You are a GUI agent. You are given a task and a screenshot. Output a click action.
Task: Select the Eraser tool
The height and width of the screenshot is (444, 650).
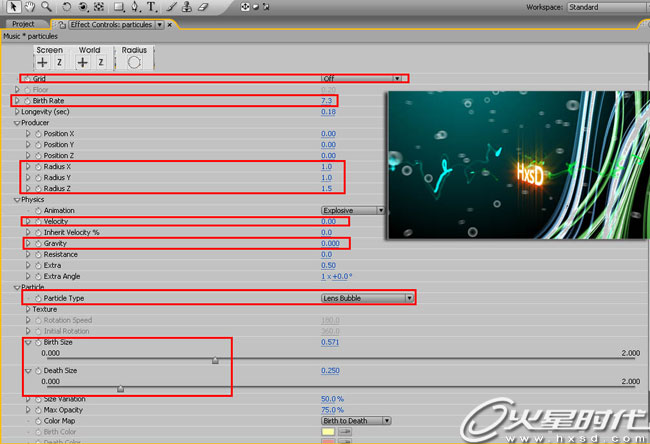pyautogui.click(x=204, y=7)
